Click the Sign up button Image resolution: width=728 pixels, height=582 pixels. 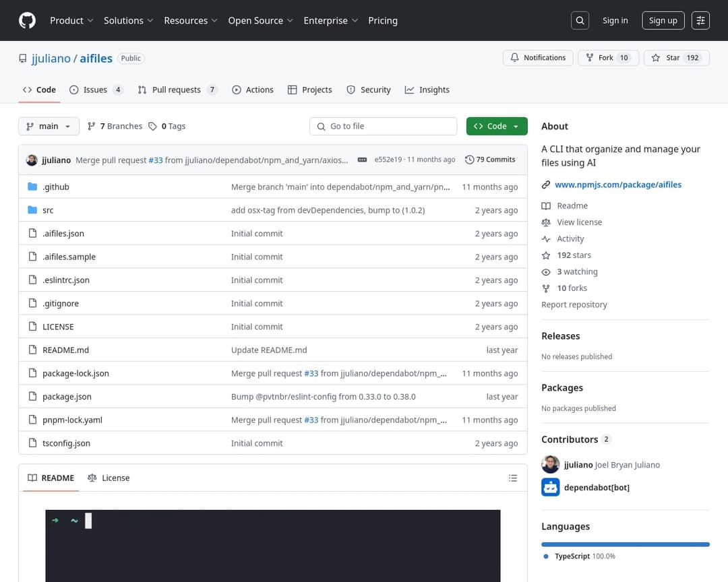tap(663, 20)
